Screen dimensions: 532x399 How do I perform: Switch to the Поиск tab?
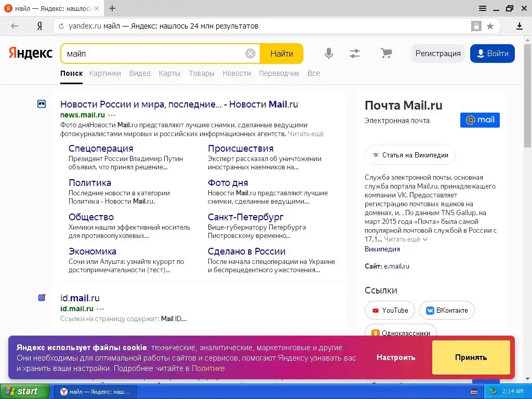coord(72,73)
